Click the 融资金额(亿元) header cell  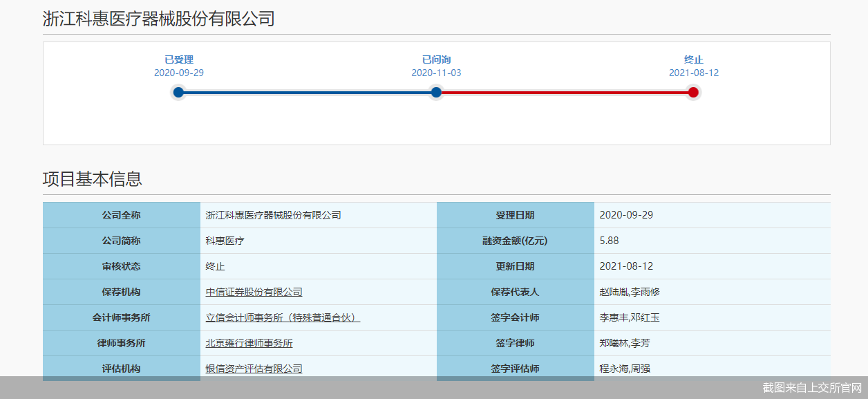coord(516,241)
